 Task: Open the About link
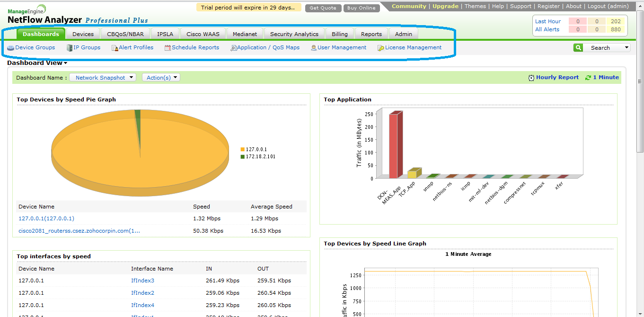click(573, 6)
